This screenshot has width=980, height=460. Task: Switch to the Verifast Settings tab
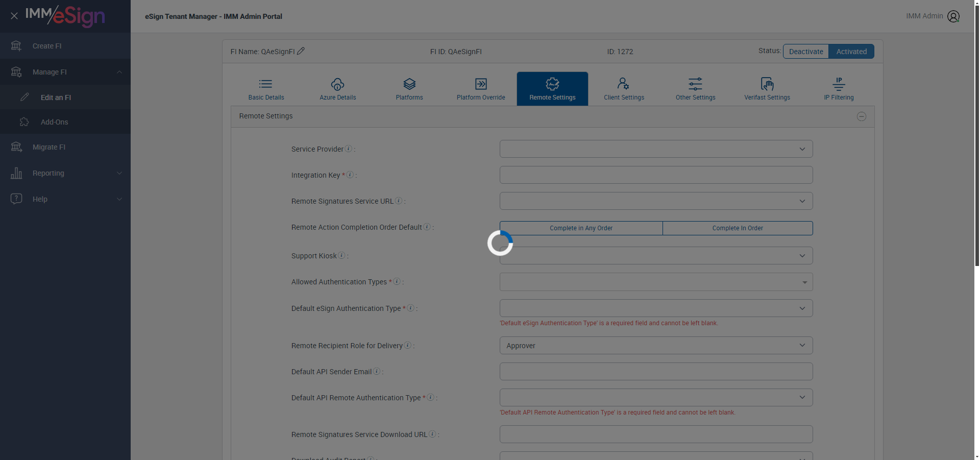(x=767, y=89)
